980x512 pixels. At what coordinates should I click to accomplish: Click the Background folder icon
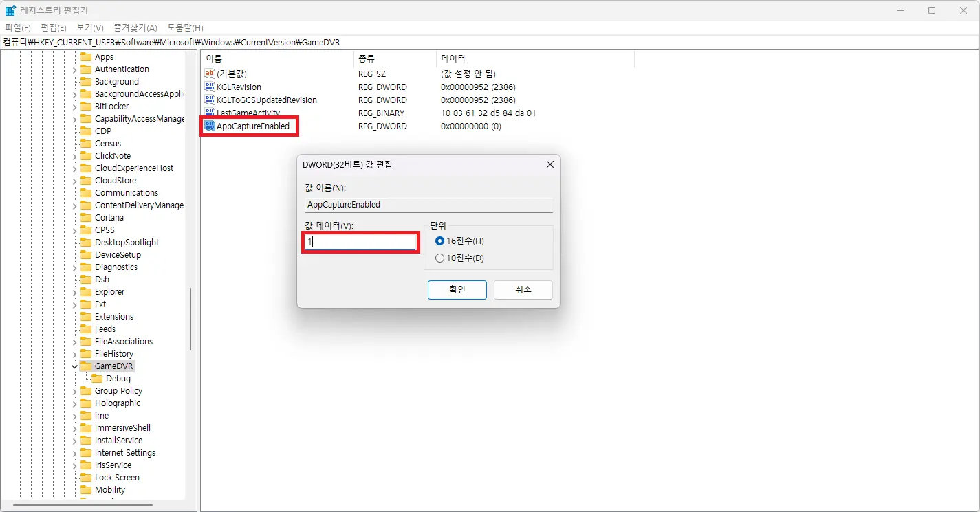[x=86, y=82]
